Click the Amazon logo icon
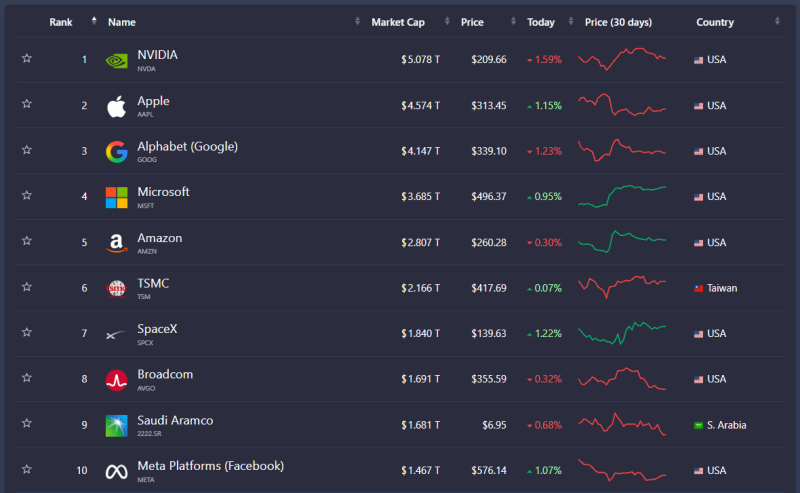 (116, 243)
